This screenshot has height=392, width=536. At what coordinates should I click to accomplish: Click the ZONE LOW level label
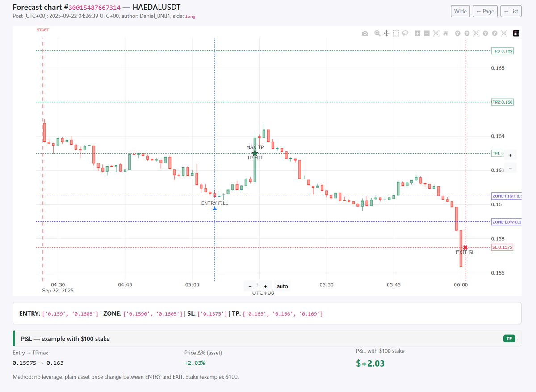(x=506, y=222)
